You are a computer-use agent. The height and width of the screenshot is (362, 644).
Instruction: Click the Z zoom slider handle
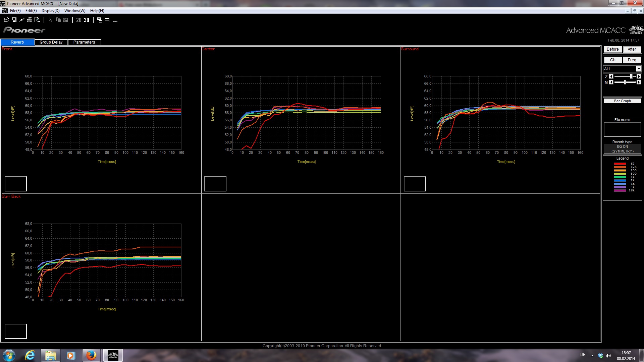(632, 76)
